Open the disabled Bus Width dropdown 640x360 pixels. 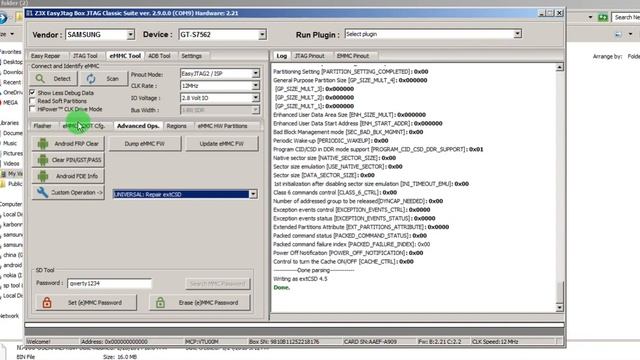(255, 110)
